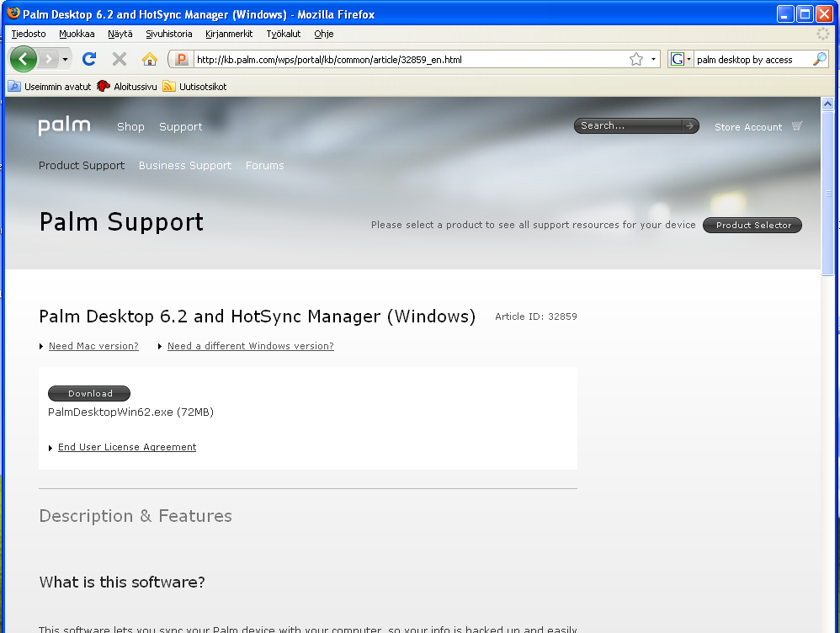
Task: Click the 'Article ID: 32859' text
Action: tap(535, 316)
